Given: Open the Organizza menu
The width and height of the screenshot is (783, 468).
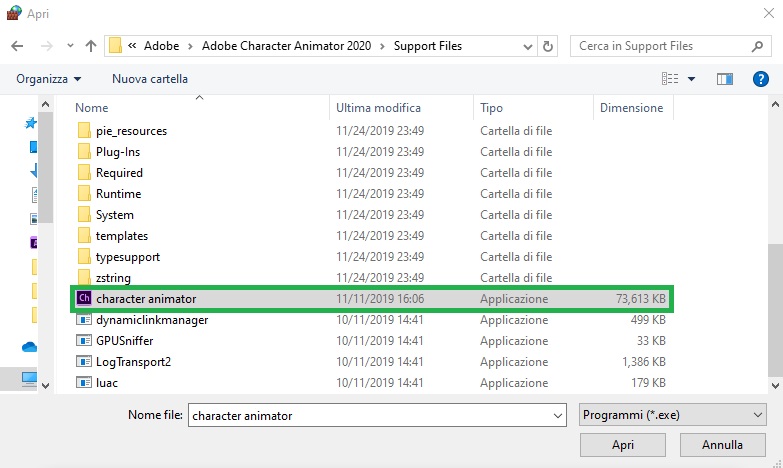Looking at the screenshot, I should (x=48, y=79).
